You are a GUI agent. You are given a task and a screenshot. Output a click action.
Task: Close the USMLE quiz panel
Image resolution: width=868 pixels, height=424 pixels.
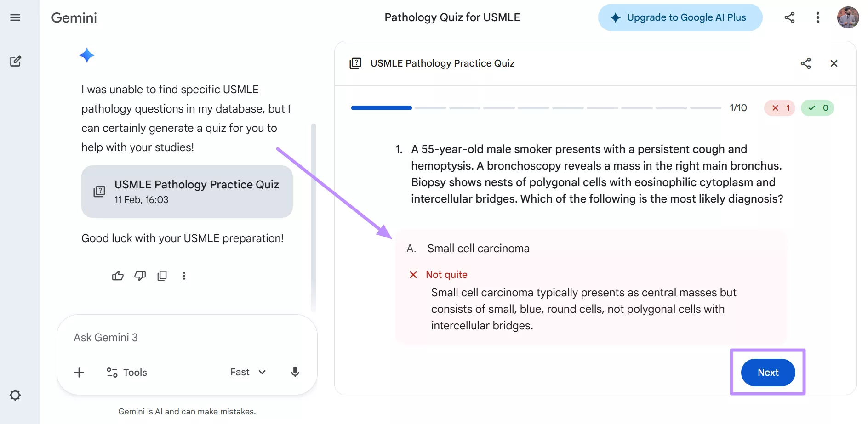point(834,63)
